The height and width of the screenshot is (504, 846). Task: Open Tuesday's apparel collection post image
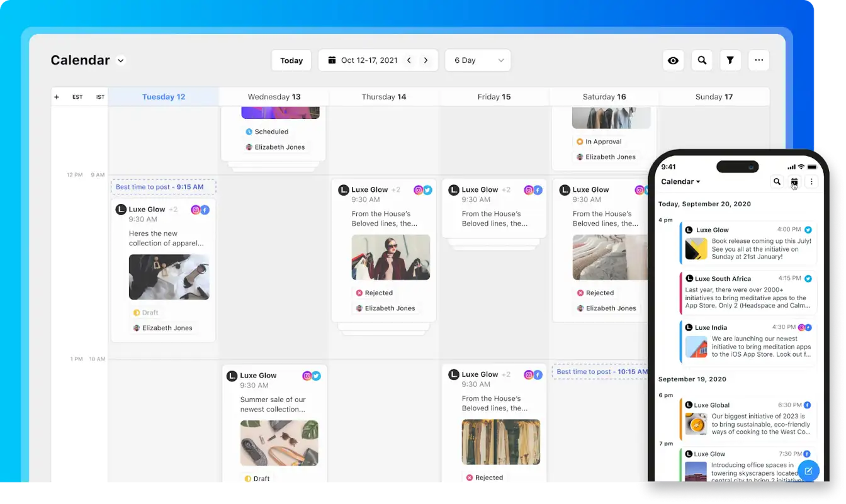click(169, 277)
